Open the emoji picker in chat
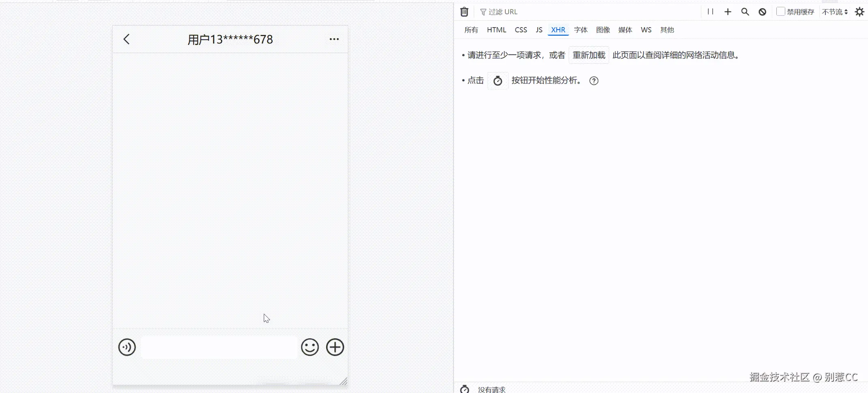This screenshot has width=868, height=393. click(309, 347)
